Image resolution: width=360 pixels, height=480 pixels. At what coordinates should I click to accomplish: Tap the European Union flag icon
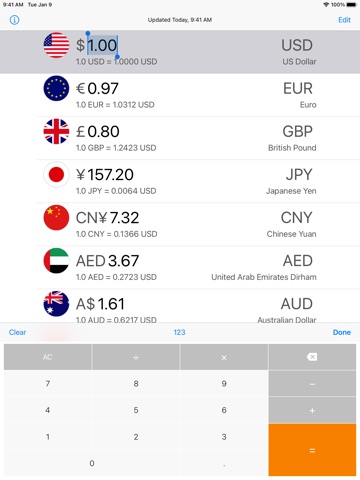[56, 88]
